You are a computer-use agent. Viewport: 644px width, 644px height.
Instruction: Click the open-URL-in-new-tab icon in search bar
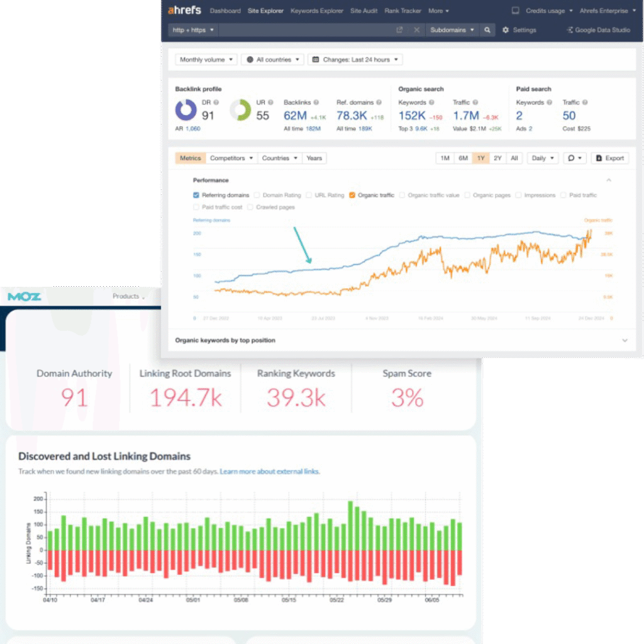[399, 30]
